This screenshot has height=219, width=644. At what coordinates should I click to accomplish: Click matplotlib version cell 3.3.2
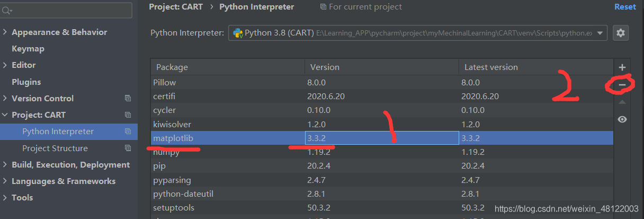pyautogui.click(x=382, y=138)
